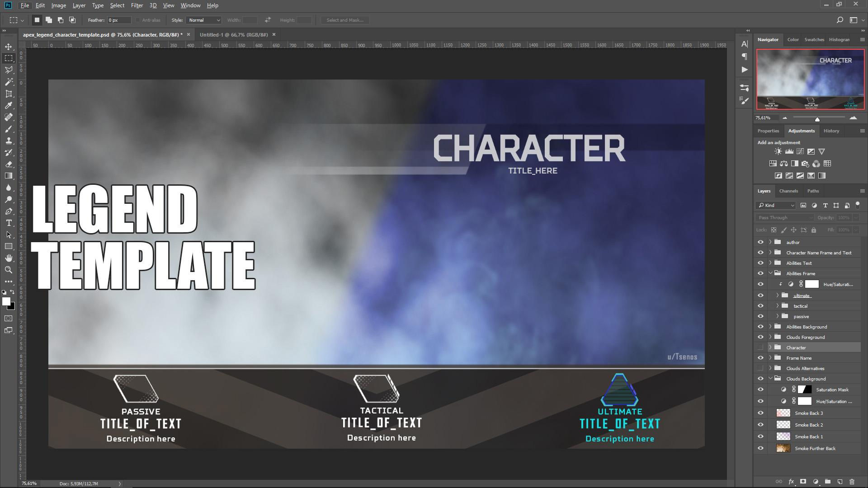Select the Clone Stamp tool
This screenshot has width=868, height=488.
tap(9, 141)
